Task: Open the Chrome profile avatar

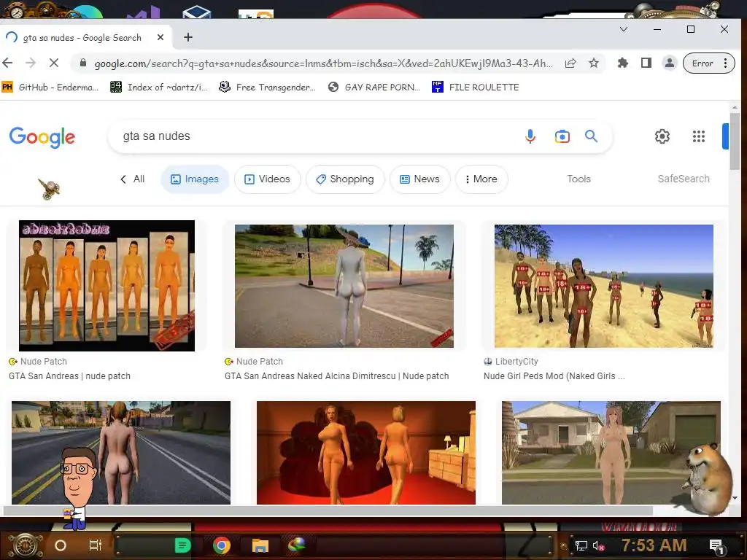Action: pos(670,63)
